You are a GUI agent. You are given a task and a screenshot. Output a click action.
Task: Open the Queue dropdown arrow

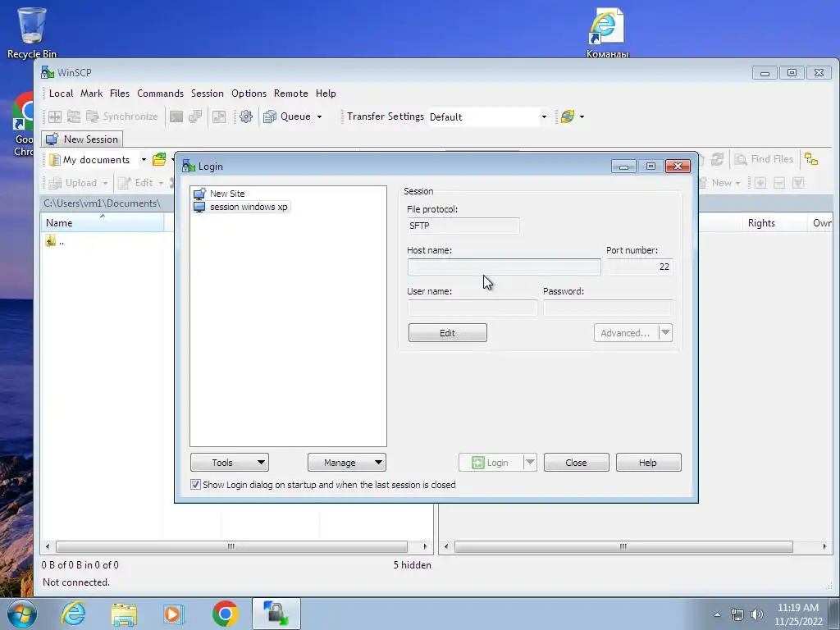click(319, 116)
